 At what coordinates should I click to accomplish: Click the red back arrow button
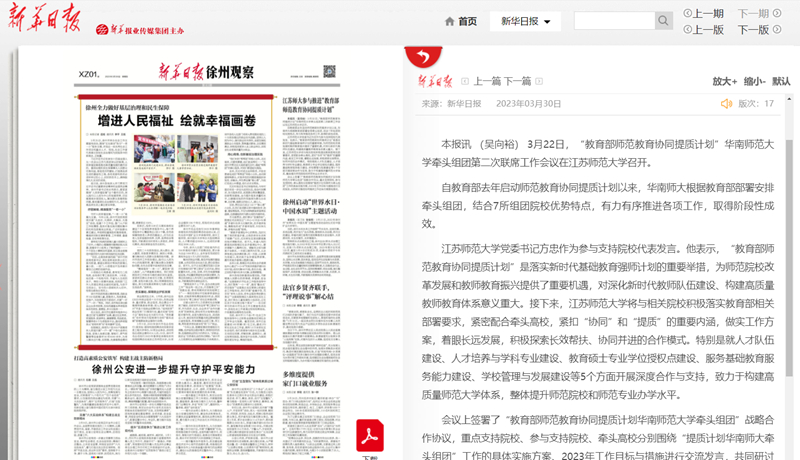click(423, 57)
